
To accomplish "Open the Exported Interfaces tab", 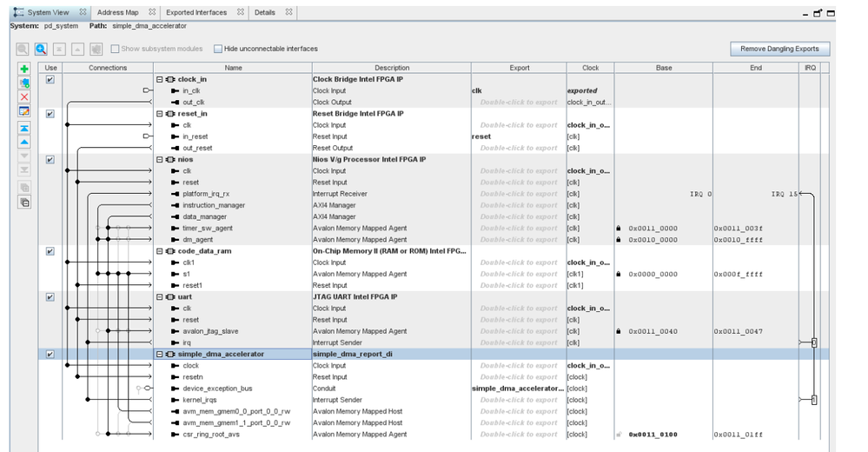I will [x=196, y=13].
